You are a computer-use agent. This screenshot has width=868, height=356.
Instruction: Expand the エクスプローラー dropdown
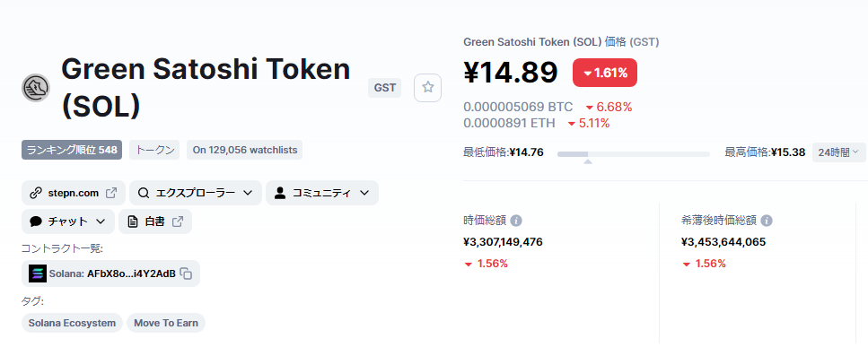[196, 193]
